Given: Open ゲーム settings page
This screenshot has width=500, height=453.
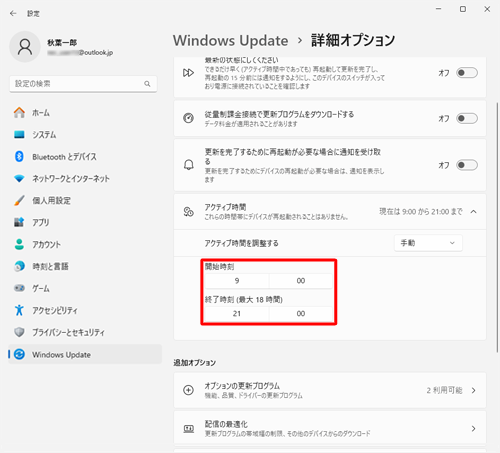Looking at the screenshot, I should [x=85, y=288].
